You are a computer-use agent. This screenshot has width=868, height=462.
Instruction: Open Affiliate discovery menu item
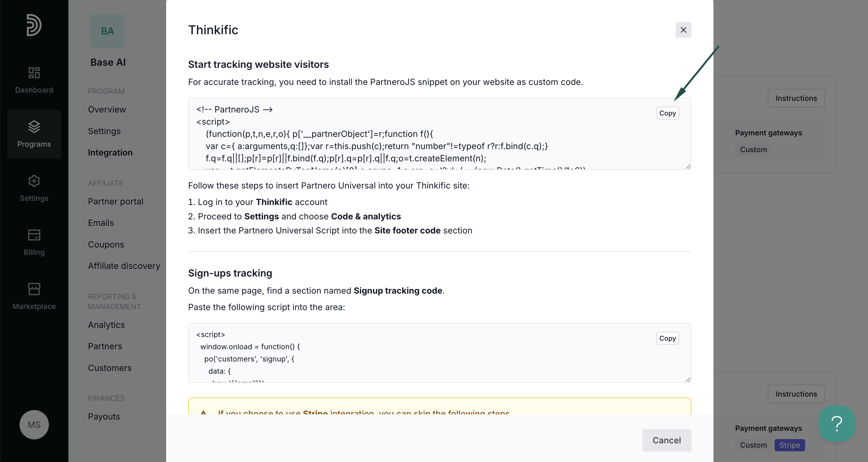[x=124, y=266]
